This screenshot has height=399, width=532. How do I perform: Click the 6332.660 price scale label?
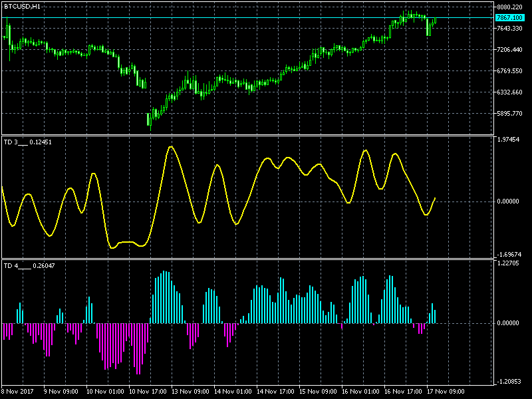(509, 92)
